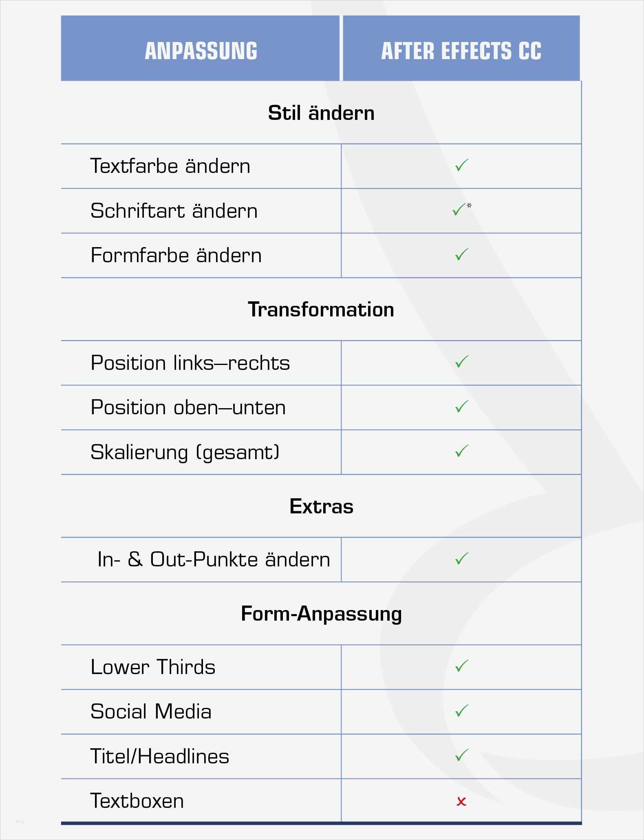Click the Textboxen row label
The image size is (644, 840).
tap(137, 801)
